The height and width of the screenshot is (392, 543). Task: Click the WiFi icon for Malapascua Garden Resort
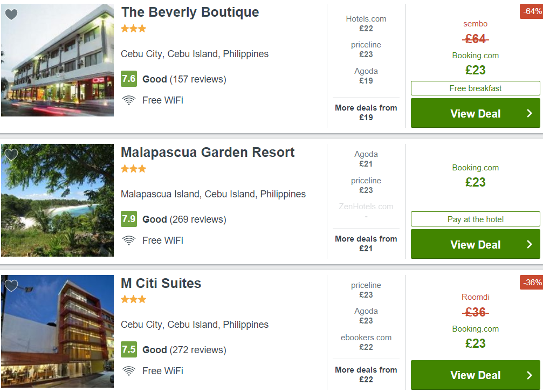(x=129, y=240)
